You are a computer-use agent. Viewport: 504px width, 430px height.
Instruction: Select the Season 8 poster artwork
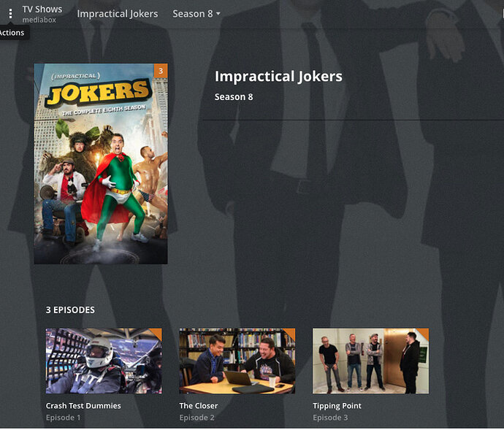click(x=101, y=164)
